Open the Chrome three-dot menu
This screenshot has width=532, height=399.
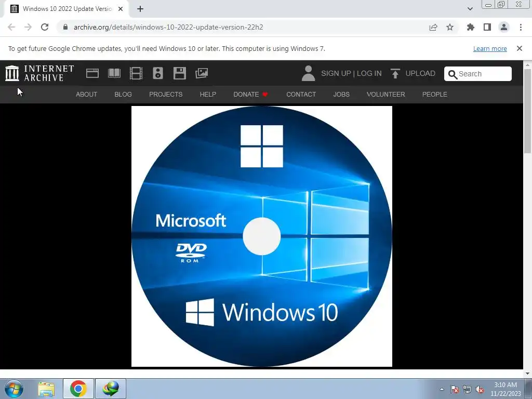coord(521,27)
